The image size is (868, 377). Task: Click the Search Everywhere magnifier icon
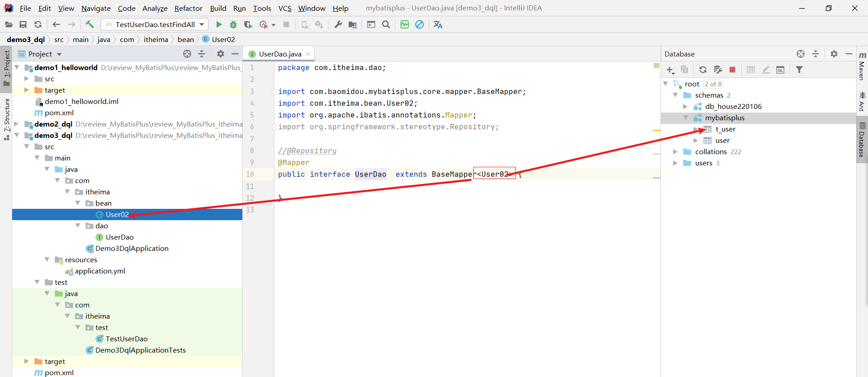pyautogui.click(x=386, y=24)
